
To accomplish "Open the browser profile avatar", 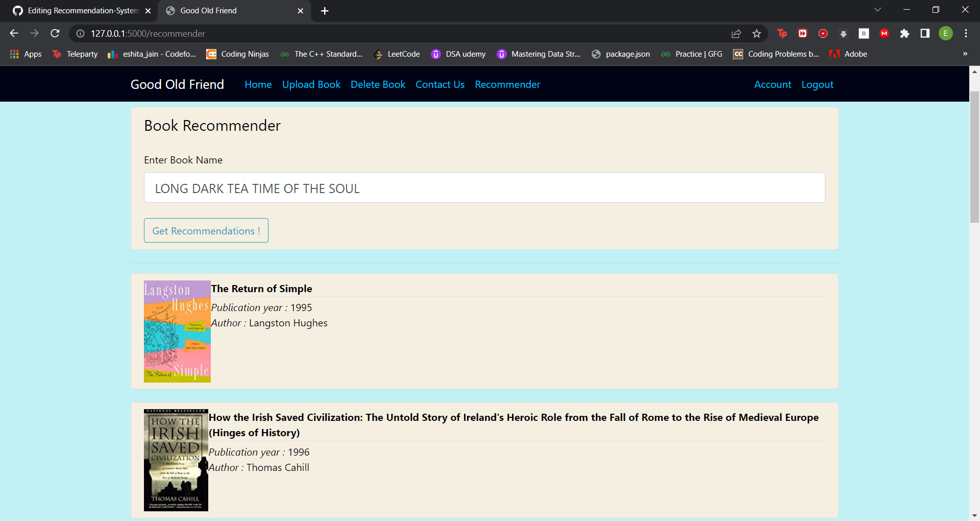I will click(946, 34).
